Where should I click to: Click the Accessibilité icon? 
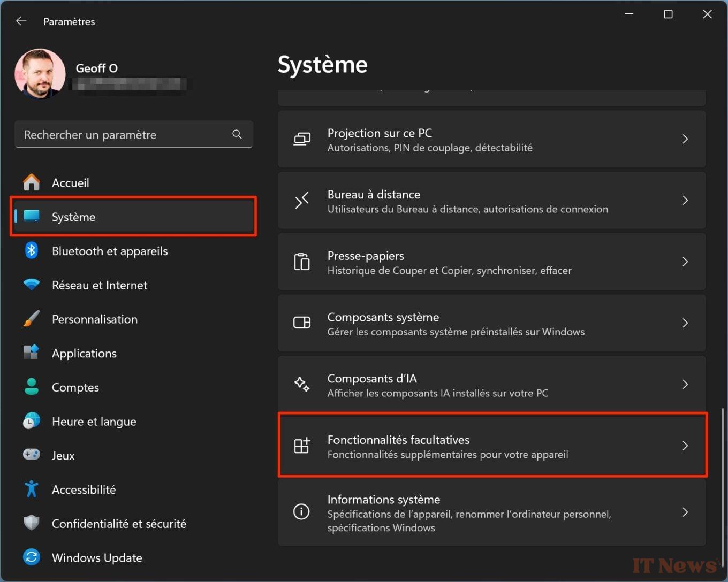[32, 489]
